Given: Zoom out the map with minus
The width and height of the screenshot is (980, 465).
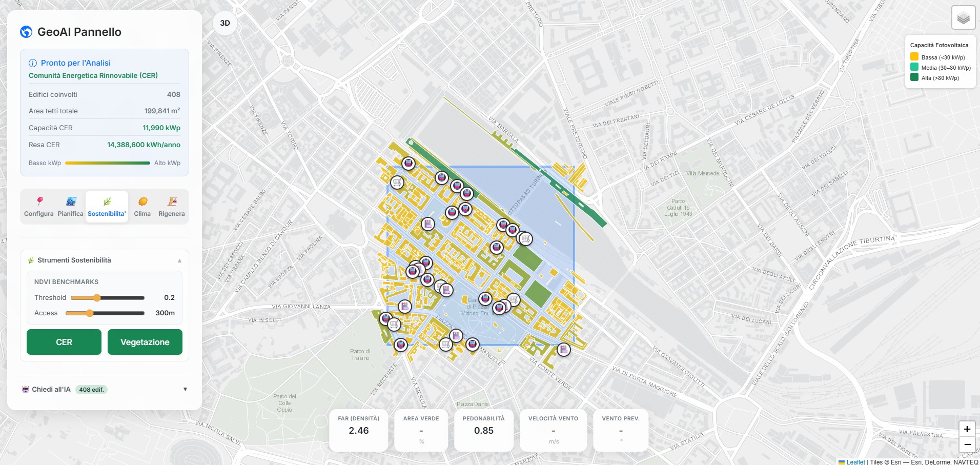Looking at the screenshot, I should [967, 444].
